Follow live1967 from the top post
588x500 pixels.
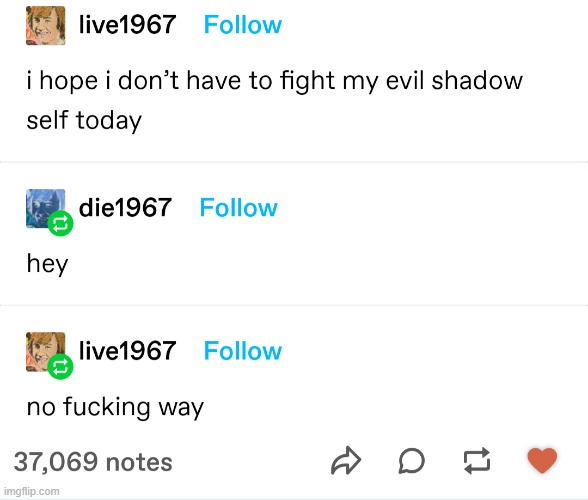coord(243,25)
